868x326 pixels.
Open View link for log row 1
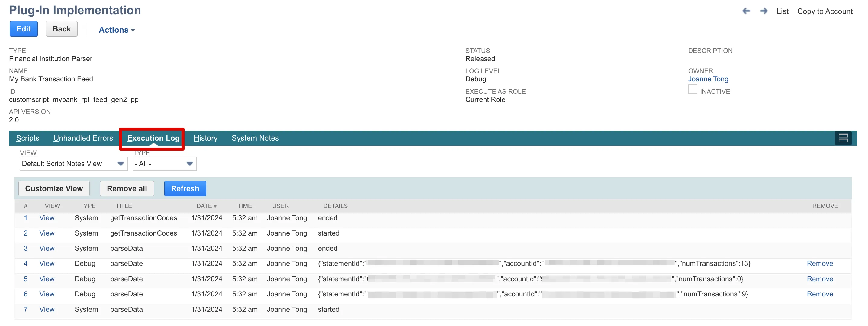pos(47,218)
